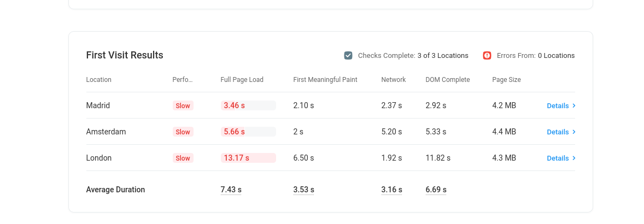The image size is (644, 224).
Task: Click the Full Page Load column header
Action: coord(242,80)
